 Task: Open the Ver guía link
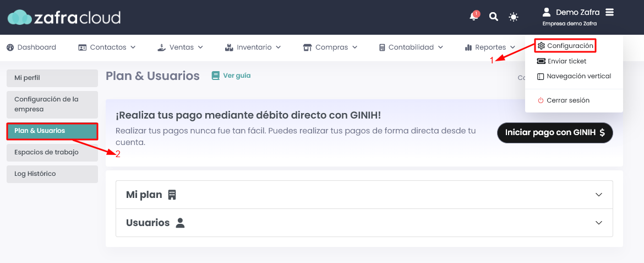tap(236, 76)
